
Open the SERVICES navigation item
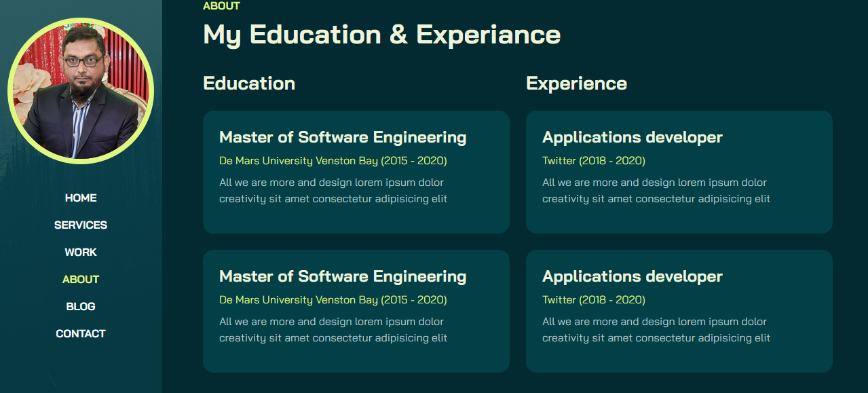81,225
